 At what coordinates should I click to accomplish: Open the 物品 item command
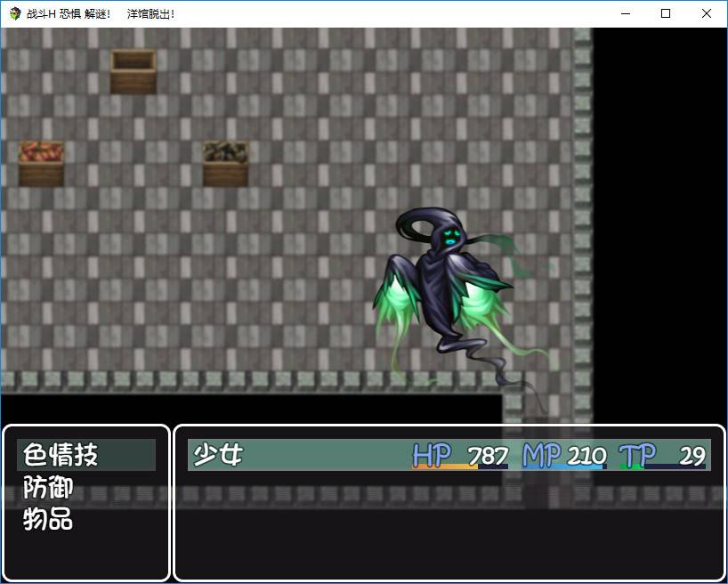(x=48, y=520)
